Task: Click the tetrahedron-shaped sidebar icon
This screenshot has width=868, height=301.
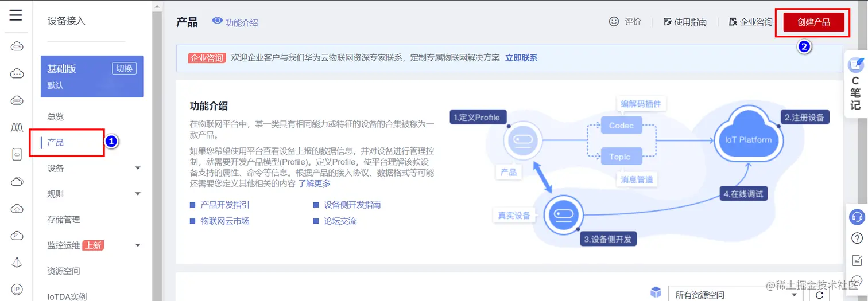Action: pyautogui.click(x=17, y=263)
